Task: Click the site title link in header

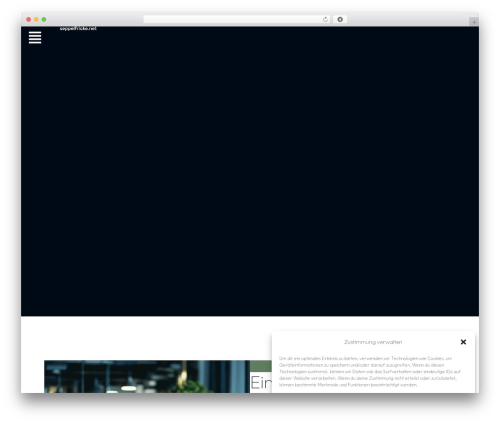Action: tap(78, 29)
